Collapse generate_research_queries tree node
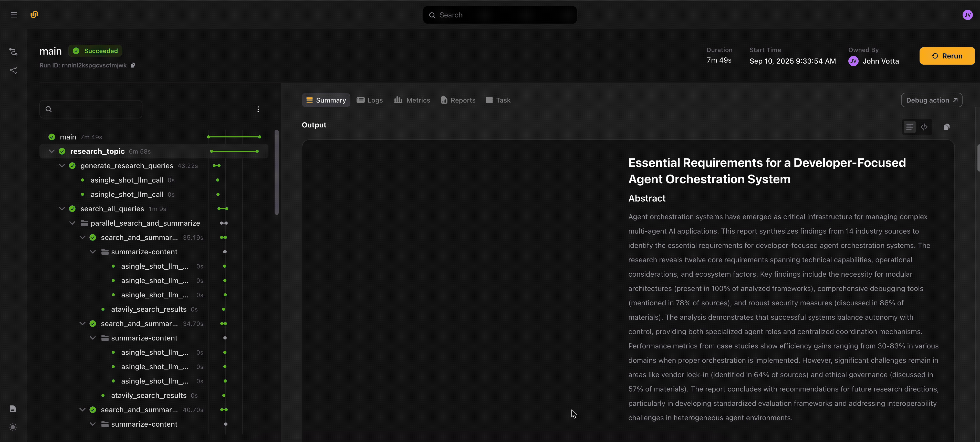Image resolution: width=980 pixels, height=442 pixels. (62, 166)
